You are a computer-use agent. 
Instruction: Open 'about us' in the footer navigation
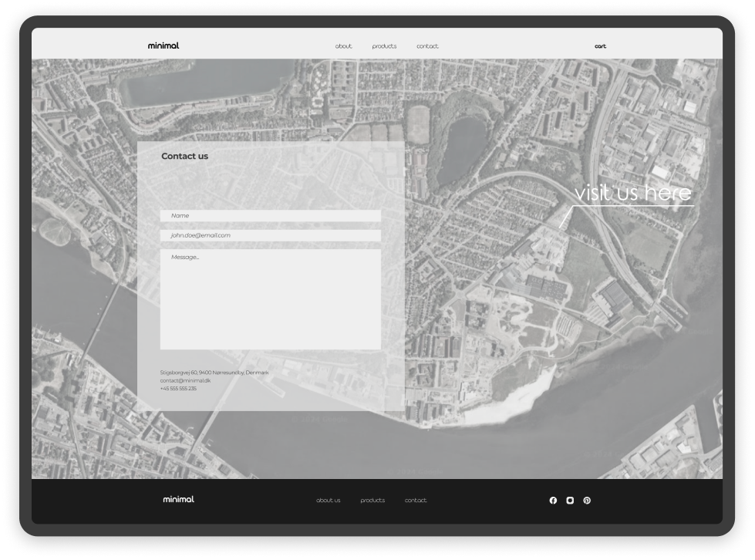pyautogui.click(x=329, y=500)
